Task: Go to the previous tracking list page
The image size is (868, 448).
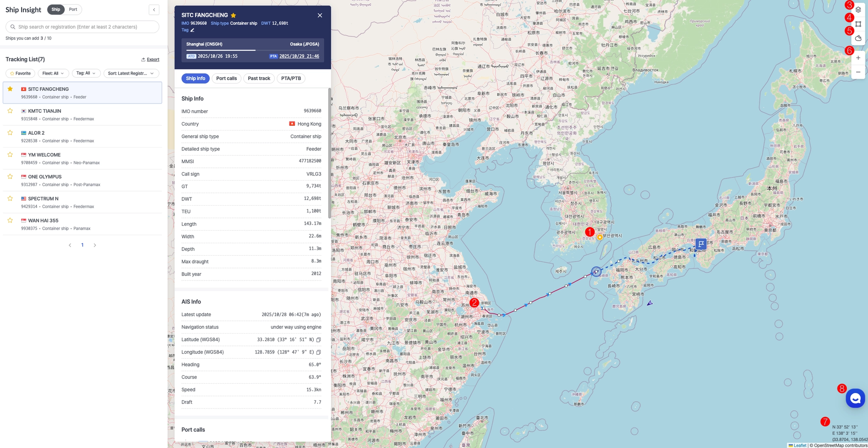Action: click(70, 245)
